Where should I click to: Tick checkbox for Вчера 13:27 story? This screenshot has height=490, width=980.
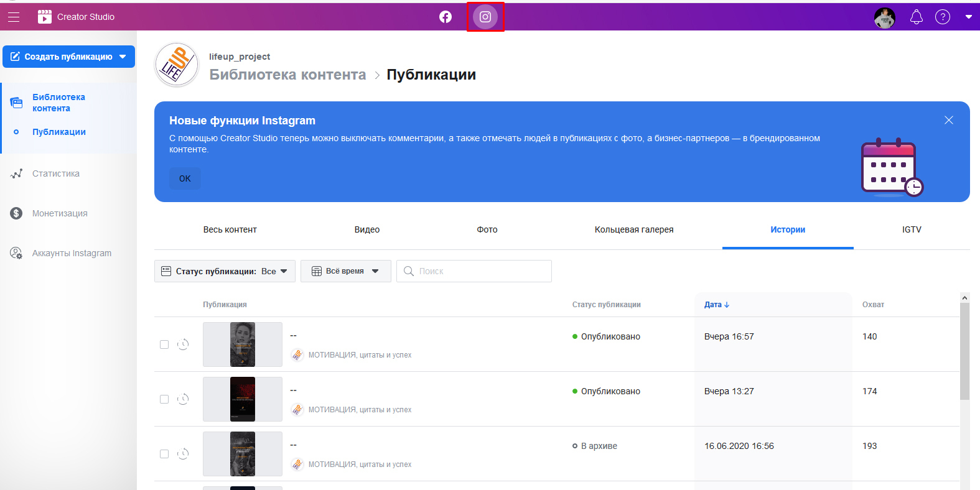tap(164, 399)
